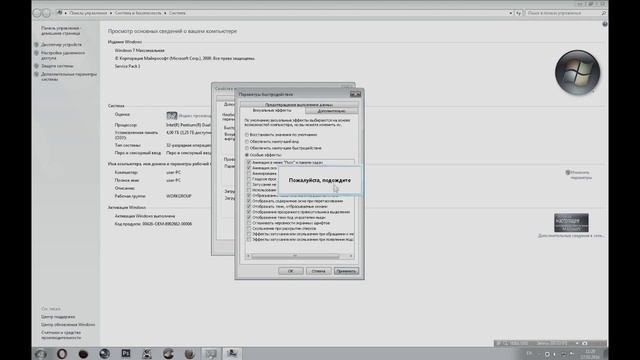Open Центр обновления Windows link
640x360 pixels.
pos(68,324)
